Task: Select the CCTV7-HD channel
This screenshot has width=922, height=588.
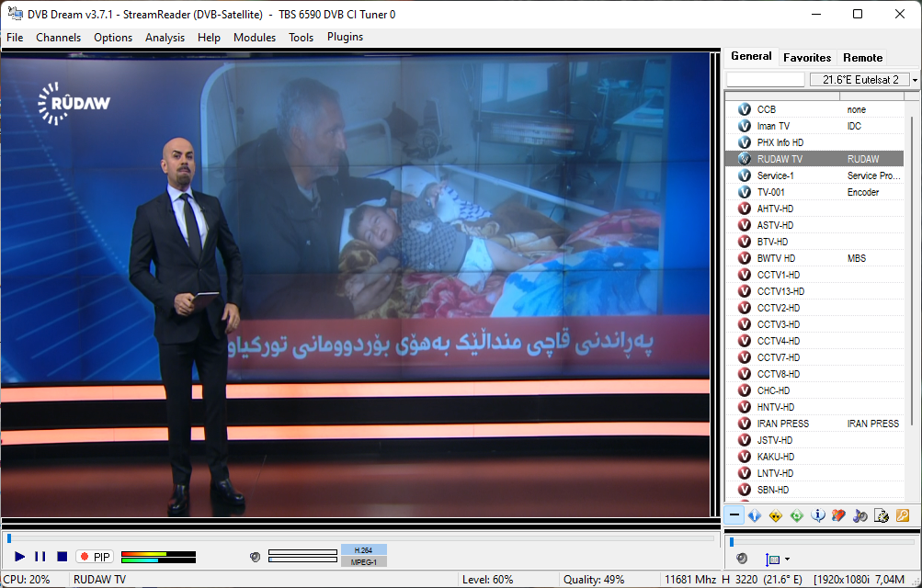Action: click(x=814, y=357)
